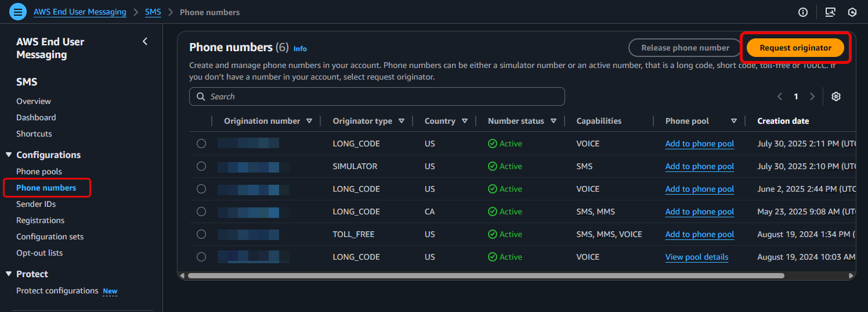Image resolution: width=868 pixels, height=312 pixels.
Task: Sort by Origination number column
Action: pos(309,121)
